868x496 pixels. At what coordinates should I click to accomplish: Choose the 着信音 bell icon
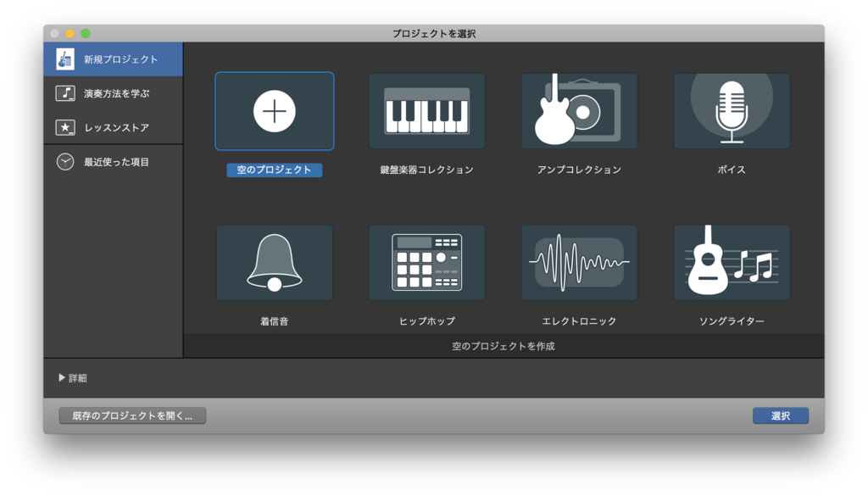(x=275, y=263)
